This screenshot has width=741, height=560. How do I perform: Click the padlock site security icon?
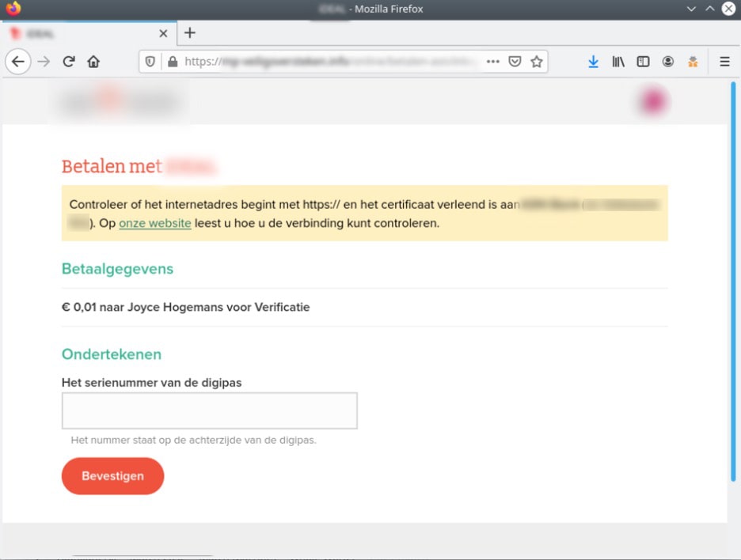coord(171,61)
